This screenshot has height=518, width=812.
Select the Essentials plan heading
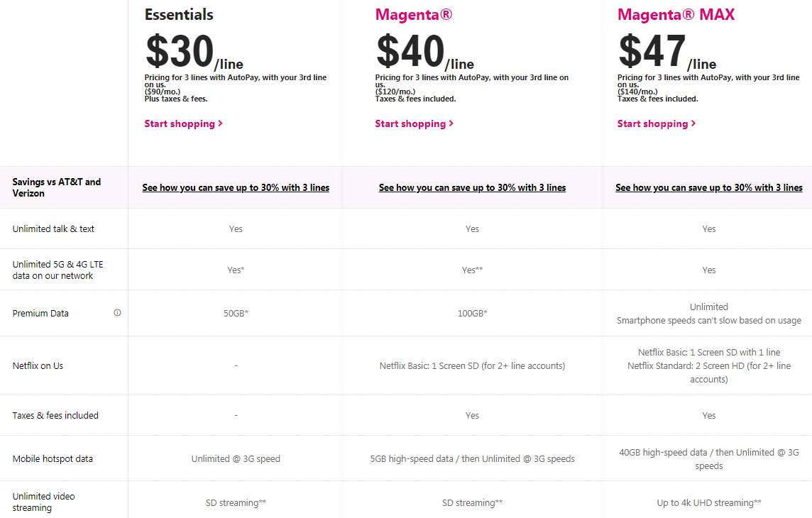[x=179, y=14]
